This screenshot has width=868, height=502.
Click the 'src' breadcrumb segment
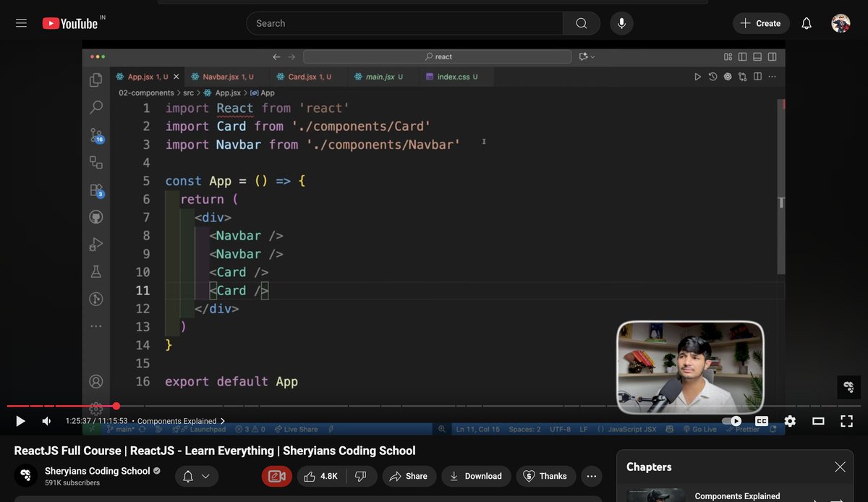(x=189, y=93)
